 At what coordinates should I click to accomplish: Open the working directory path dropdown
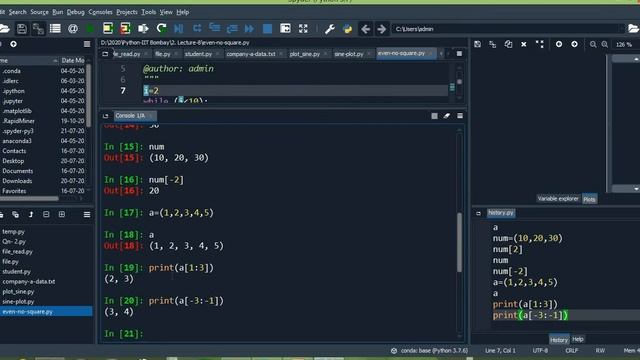[x=621, y=29]
